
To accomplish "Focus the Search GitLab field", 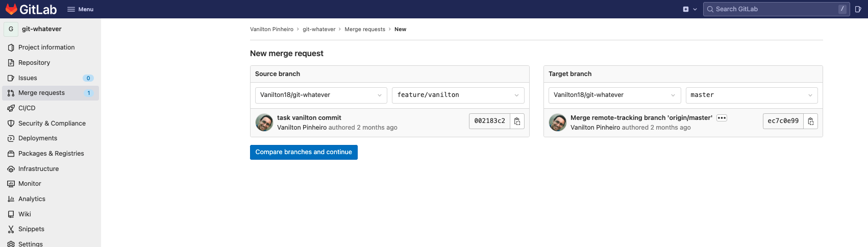I will [776, 9].
